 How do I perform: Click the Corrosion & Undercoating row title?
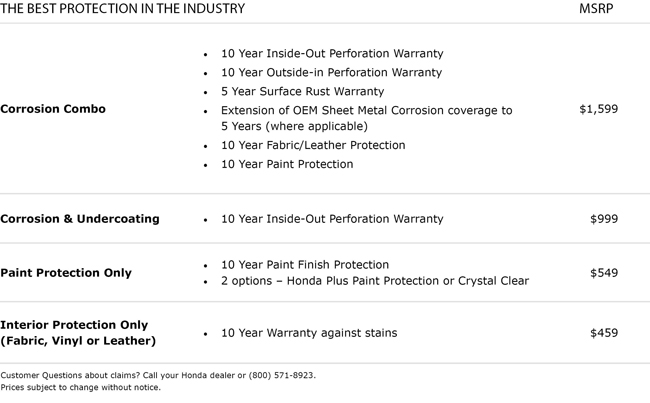click(80, 219)
